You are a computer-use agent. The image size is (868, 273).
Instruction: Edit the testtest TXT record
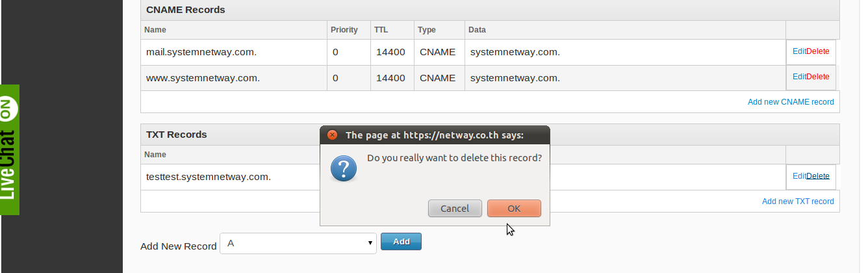coord(799,176)
